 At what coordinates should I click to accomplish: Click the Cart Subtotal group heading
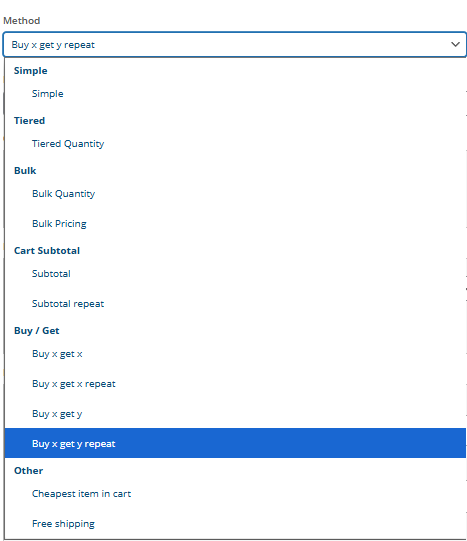[x=47, y=251]
